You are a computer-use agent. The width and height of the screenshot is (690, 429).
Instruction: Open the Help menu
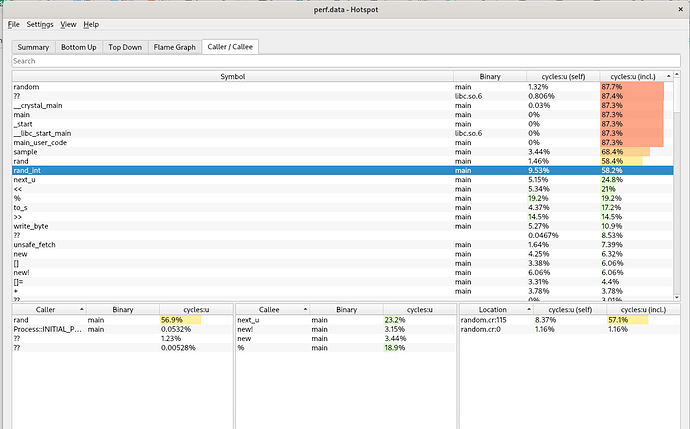pos(91,25)
